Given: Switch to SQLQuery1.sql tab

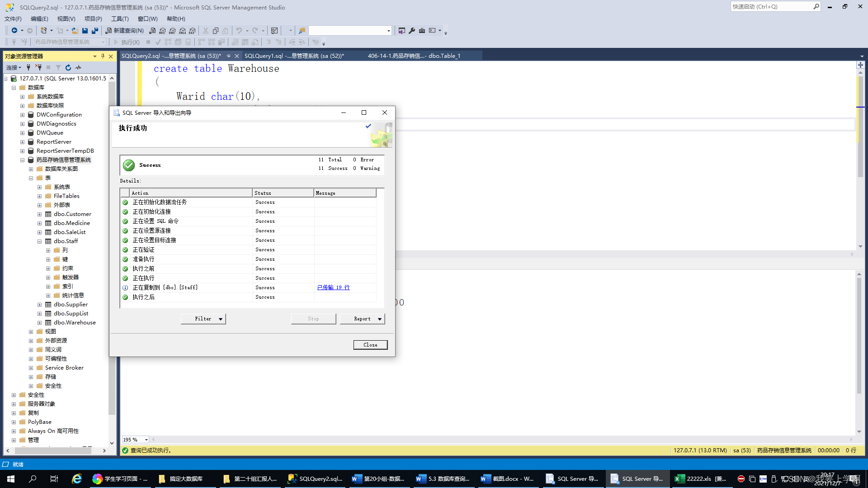Looking at the screenshot, I should point(294,56).
